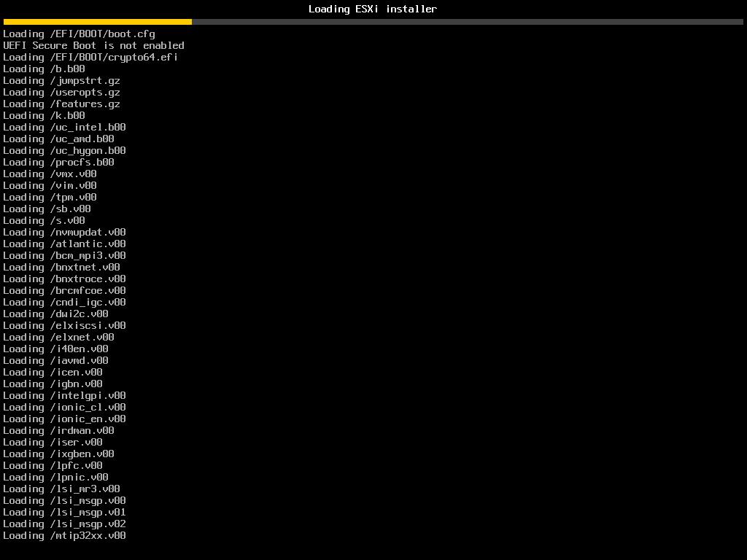This screenshot has height=560, width=747.
Task: Click the "Loading /lsi_msgp.v02" line
Action: tap(64, 524)
